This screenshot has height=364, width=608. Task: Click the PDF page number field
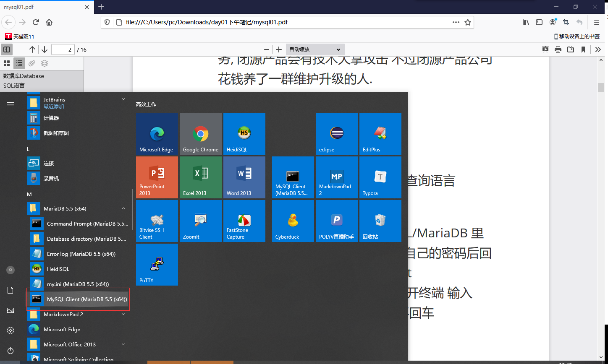click(x=63, y=49)
